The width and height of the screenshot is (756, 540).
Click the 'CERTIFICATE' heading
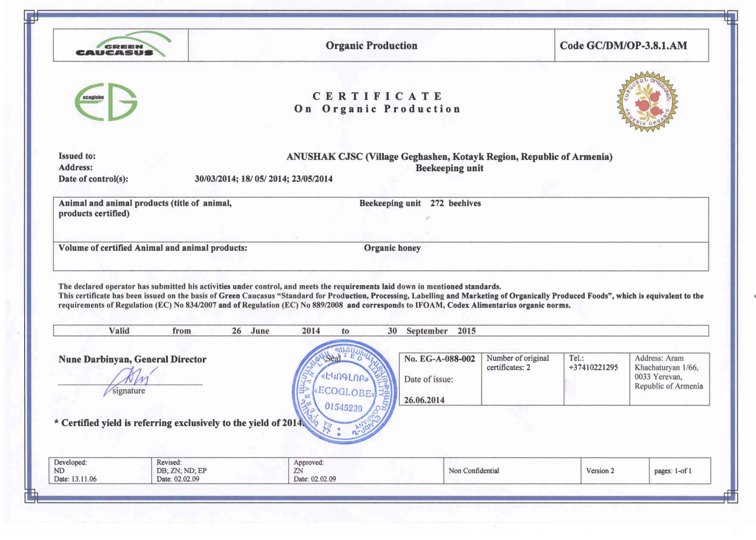pos(378,96)
